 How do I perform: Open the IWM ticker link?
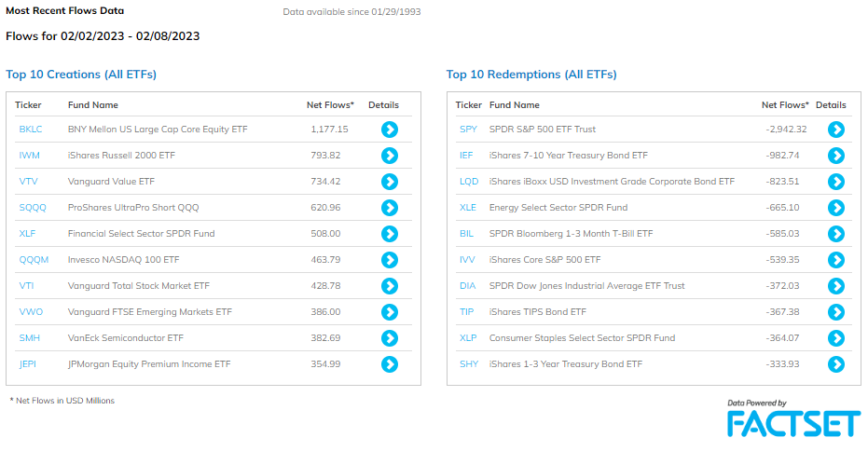click(x=29, y=156)
